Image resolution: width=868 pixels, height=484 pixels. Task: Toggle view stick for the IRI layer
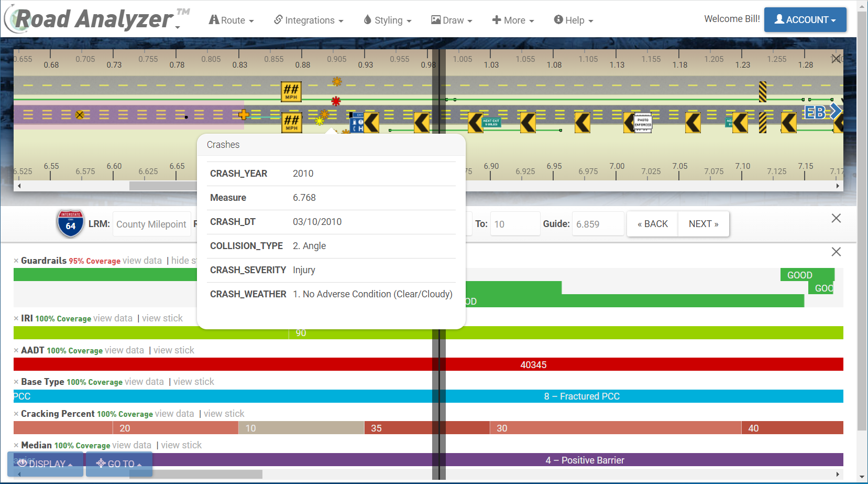click(x=162, y=318)
